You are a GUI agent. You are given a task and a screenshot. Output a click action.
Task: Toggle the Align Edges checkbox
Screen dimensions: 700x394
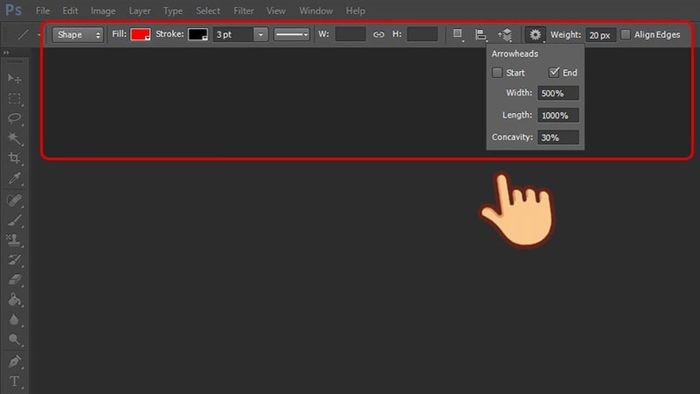[x=626, y=34]
